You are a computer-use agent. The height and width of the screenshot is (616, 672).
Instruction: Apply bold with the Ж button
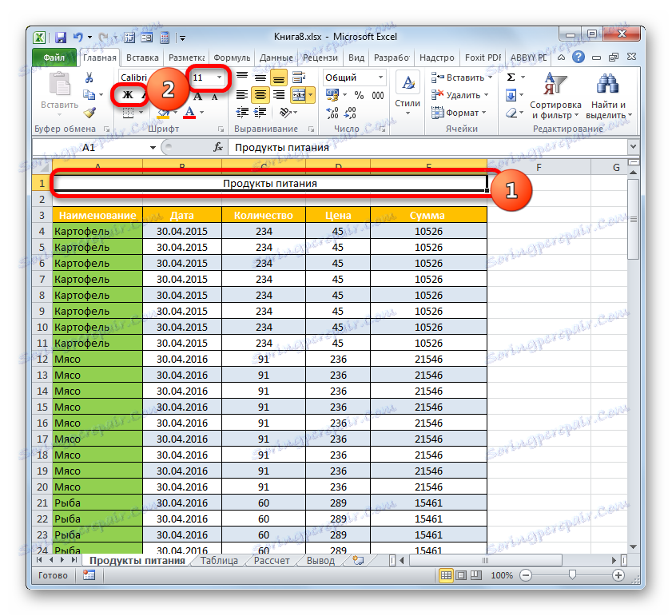tap(128, 95)
